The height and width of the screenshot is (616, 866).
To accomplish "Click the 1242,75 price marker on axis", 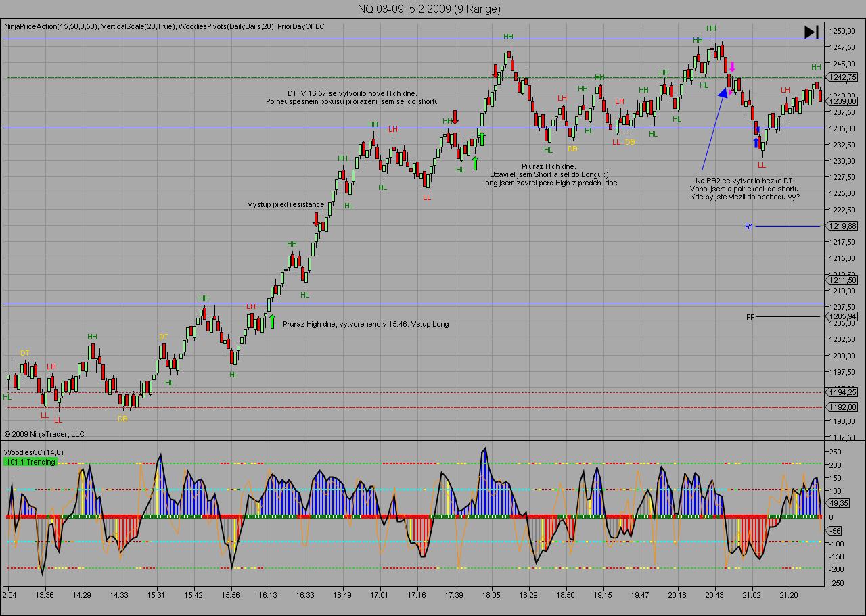I will (x=842, y=78).
